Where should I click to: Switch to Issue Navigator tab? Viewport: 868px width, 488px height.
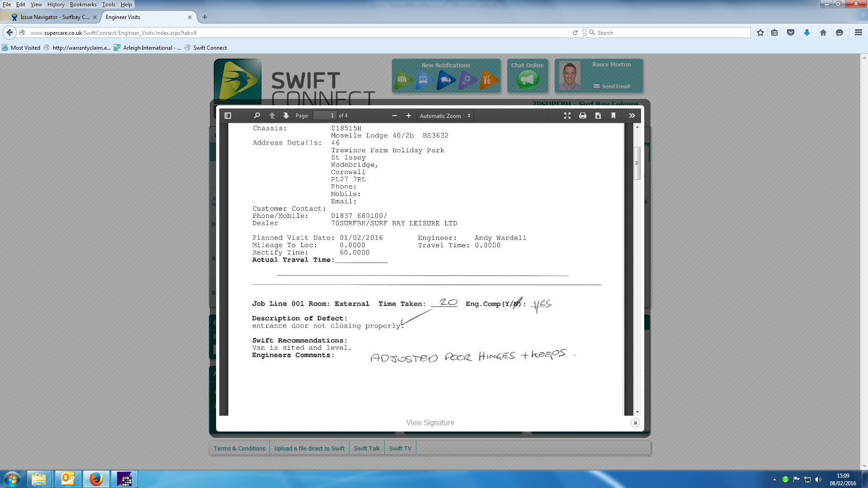click(54, 17)
